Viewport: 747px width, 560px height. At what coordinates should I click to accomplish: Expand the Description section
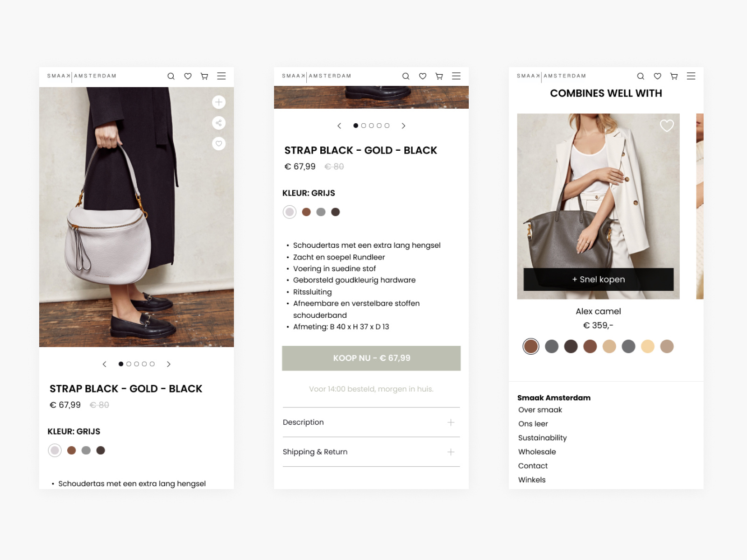click(x=371, y=422)
